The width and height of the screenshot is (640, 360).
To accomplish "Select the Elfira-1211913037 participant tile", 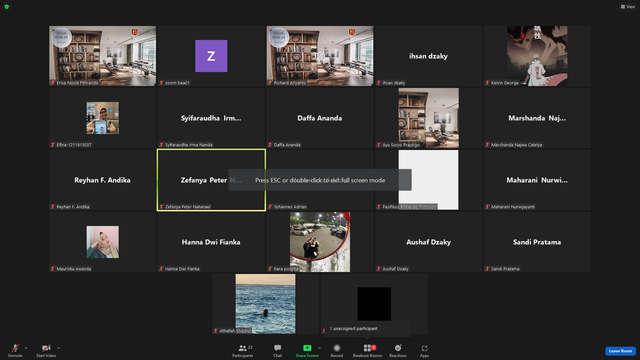I will point(102,118).
